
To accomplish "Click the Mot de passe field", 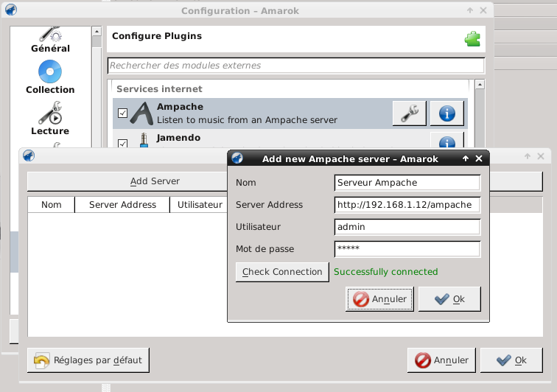I will (x=407, y=249).
